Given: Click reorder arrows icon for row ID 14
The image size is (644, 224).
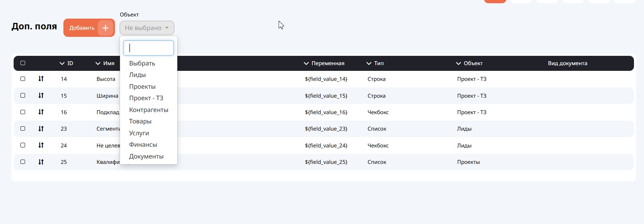Looking at the screenshot, I should pyautogui.click(x=41, y=79).
